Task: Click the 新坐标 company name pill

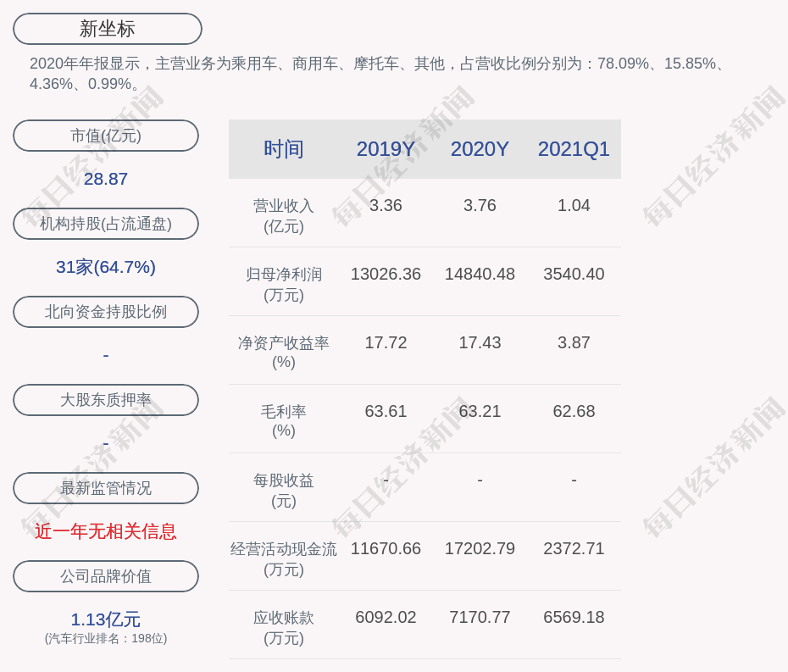Action: click(108, 29)
